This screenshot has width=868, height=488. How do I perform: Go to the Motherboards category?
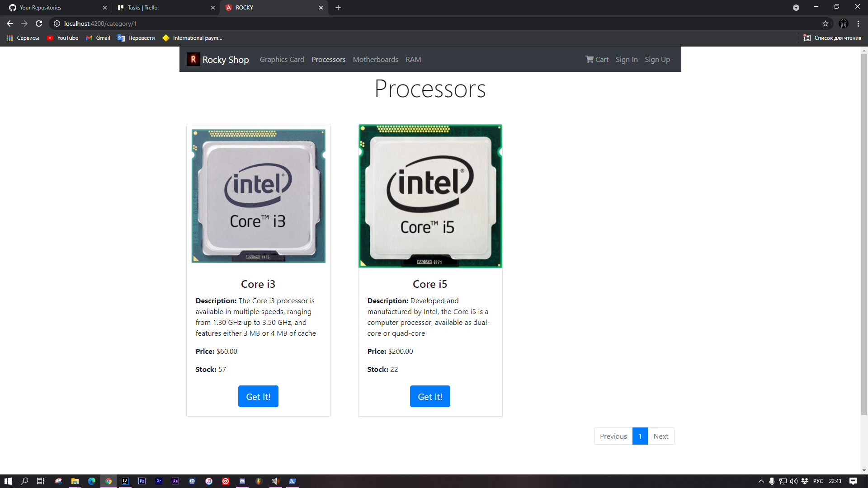pos(375,59)
